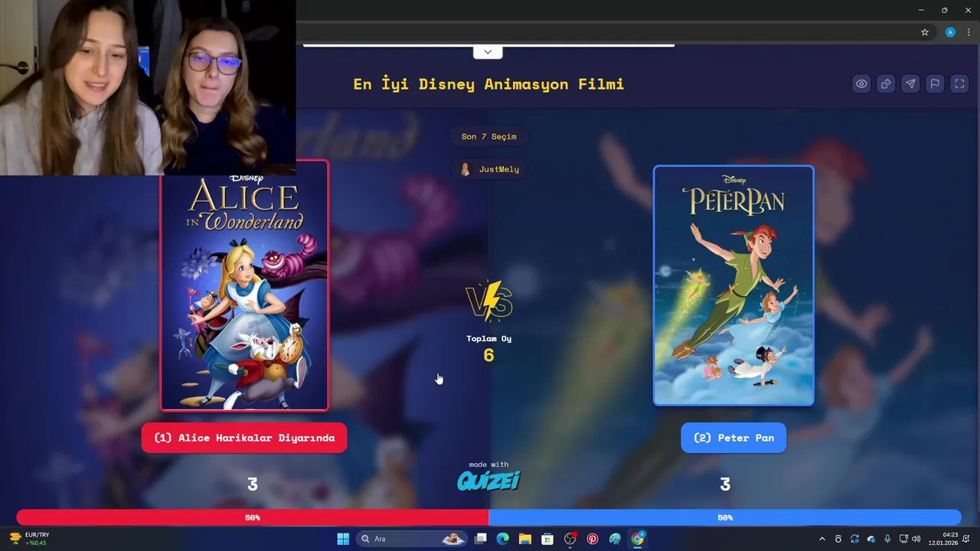
Task: Click the Toplam Oy count 6
Action: (x=488, y=355)
